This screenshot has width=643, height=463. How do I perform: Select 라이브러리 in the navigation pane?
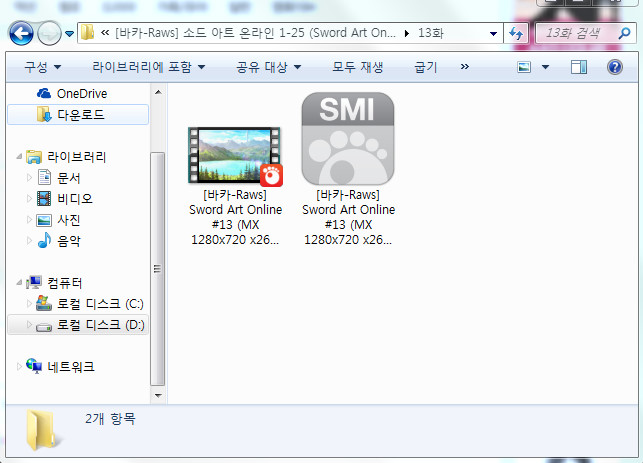coord(76,157)
